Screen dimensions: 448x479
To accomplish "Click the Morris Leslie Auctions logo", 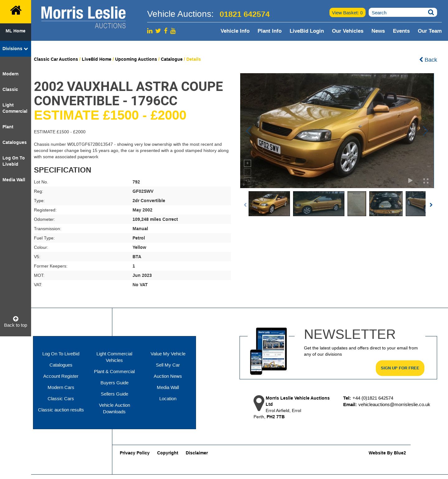I will [83, 17].
